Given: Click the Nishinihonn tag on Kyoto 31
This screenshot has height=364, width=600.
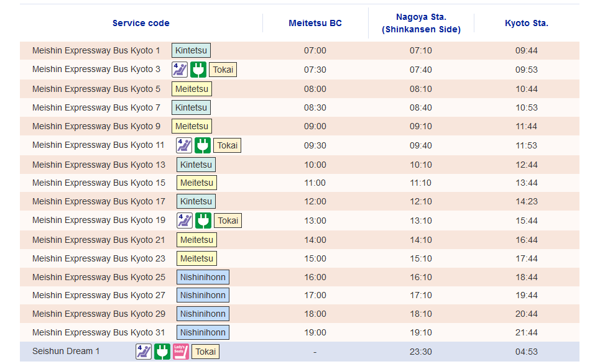Looking at the screenshot, I should pos(203,333).
